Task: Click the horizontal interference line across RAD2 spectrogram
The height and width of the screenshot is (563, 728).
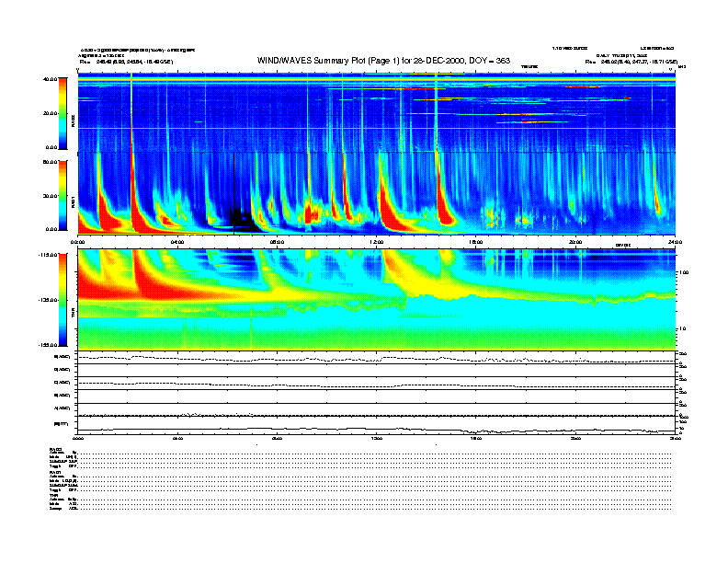Action: click(377, 128)
